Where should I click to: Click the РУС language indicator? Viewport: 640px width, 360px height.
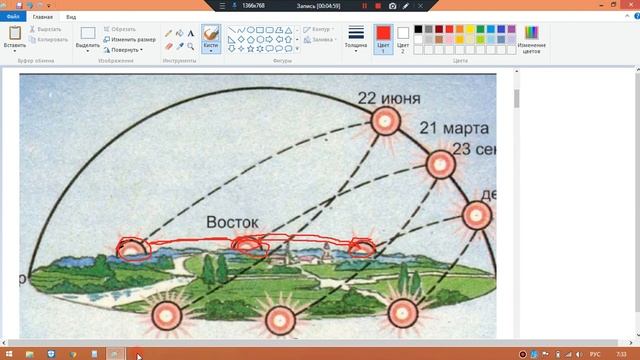[x=595, y=354]
